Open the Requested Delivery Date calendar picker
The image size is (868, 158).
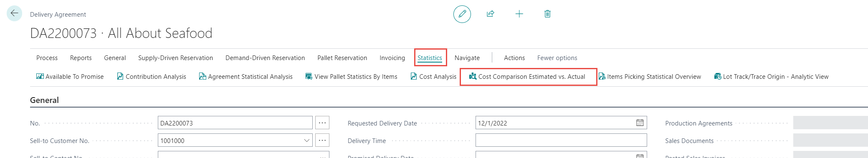click(x=640, y=123)
